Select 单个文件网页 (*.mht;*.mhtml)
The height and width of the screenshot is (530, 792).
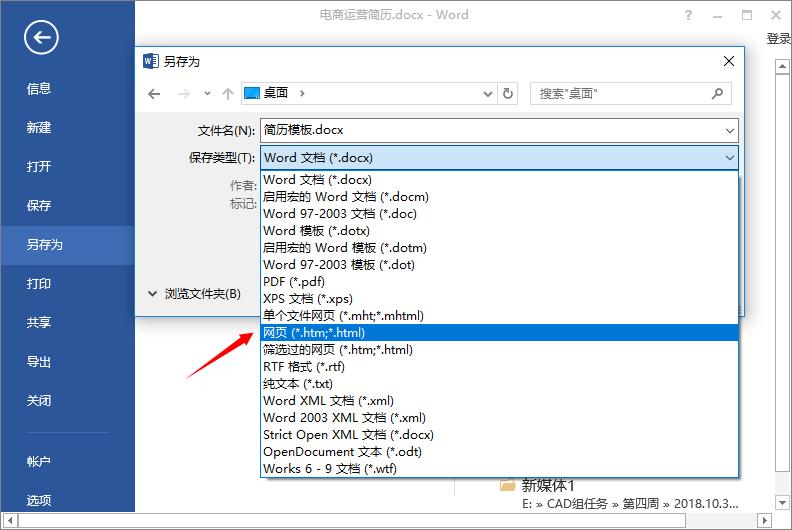pyautogui.click(x=500, y=316)
